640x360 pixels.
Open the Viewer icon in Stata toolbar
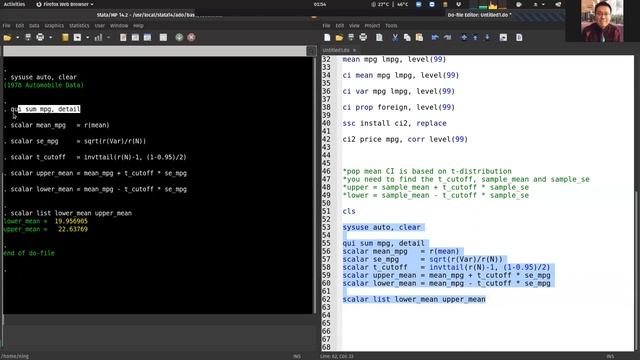point(77,38)
